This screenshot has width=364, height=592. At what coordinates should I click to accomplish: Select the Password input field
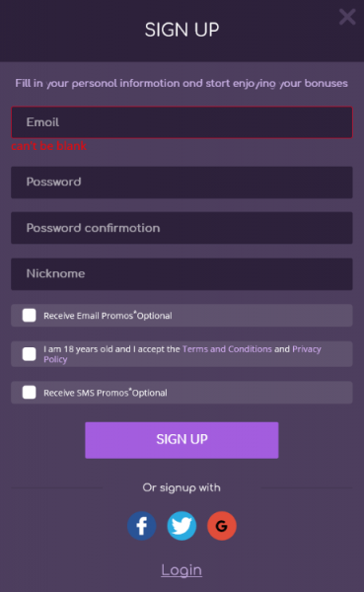pos(182,183)
